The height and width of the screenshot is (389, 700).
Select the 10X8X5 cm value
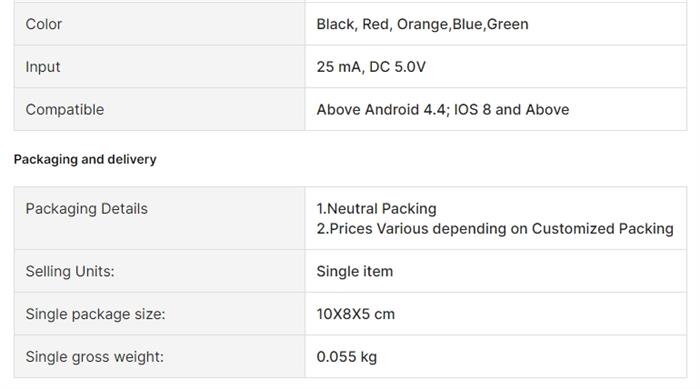[x=356, y=314]
